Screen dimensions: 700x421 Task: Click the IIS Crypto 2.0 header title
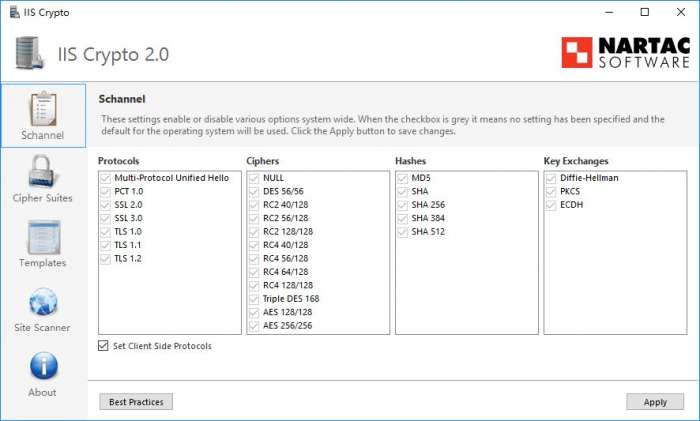click(x=113, y=54)
